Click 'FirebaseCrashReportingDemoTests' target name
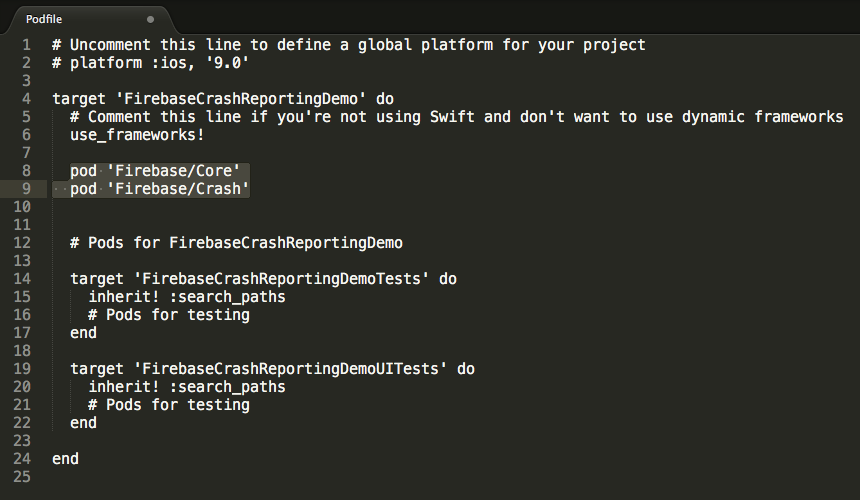Screen dimensions: 860x500 pyautogui.click(x=285, y=279)
